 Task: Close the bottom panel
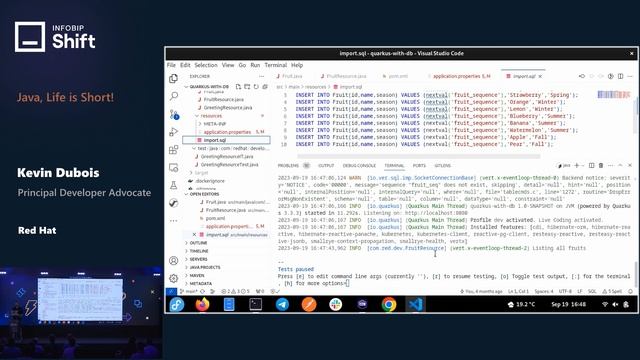pyautogui.click(x=630, y=165)
